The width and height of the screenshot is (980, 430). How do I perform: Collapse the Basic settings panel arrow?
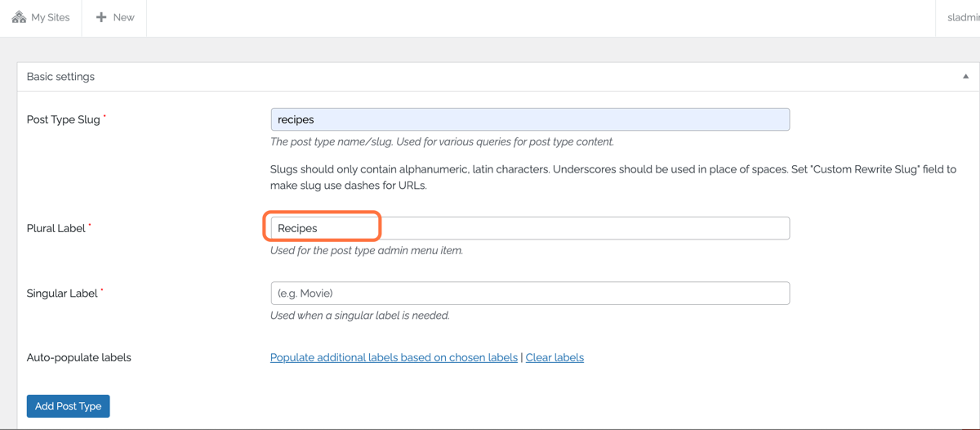click(x=965, y=77)
